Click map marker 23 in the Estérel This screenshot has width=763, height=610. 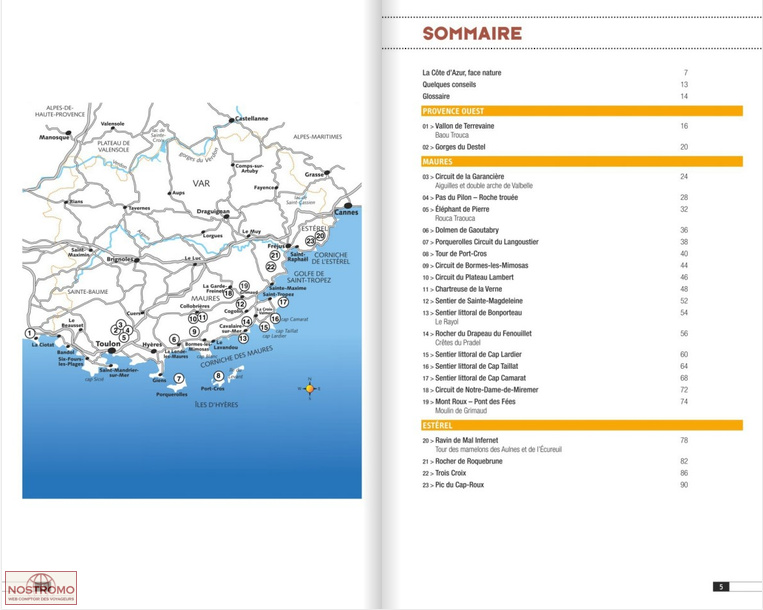(x=310, y=241)
